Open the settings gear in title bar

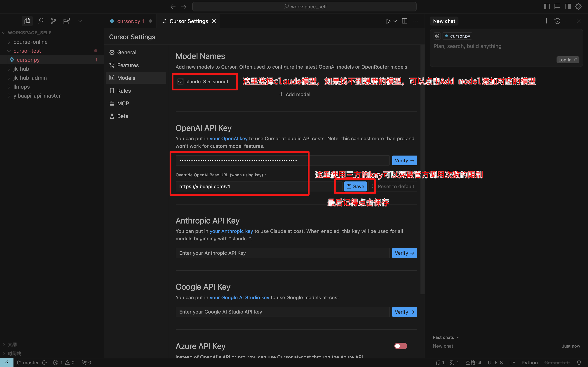[x=579, y=7]
